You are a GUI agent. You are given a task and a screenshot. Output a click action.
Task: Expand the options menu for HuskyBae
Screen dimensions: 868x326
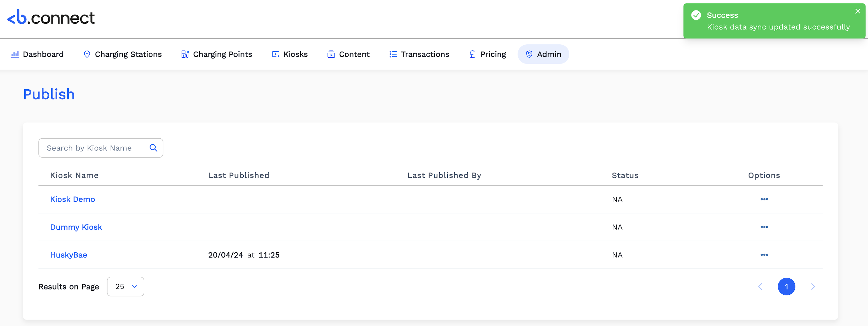click(x=764, y=255)
